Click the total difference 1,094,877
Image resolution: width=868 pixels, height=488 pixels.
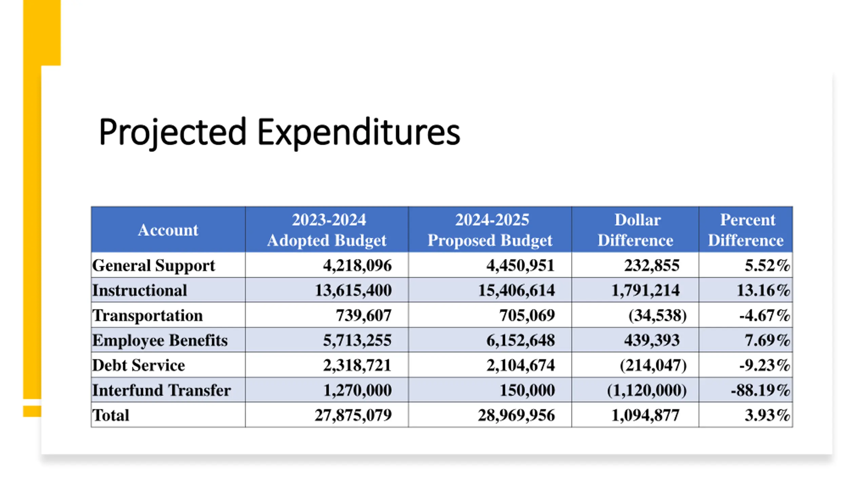[x=646, y=415]
